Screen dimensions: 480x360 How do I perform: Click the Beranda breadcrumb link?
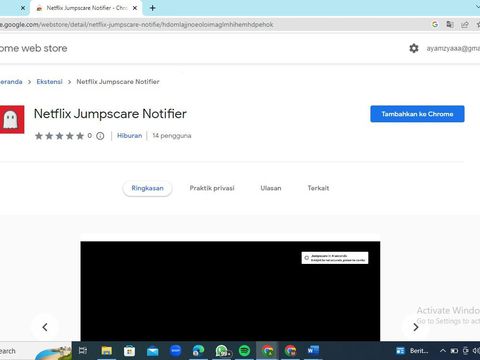(11, 82)
